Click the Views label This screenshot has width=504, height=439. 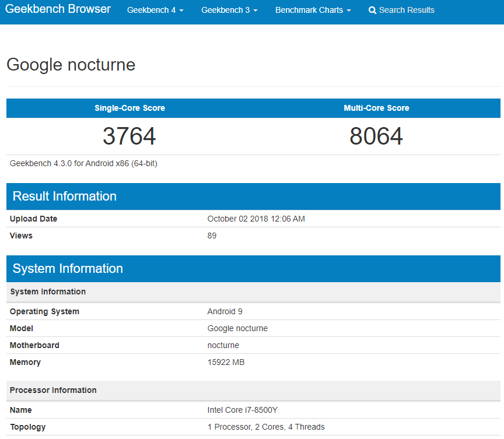tap(21, 236)
